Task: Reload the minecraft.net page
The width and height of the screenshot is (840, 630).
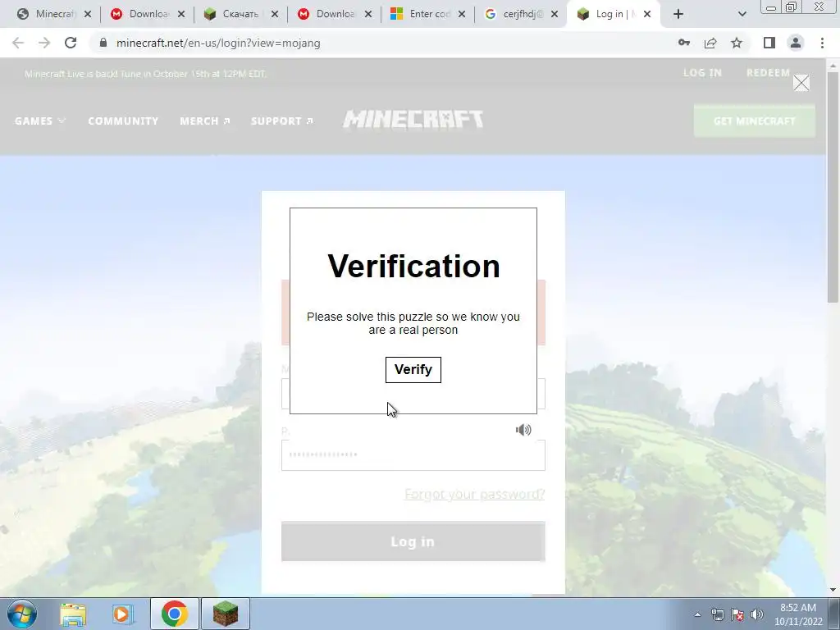Action: tap(71, 43)
